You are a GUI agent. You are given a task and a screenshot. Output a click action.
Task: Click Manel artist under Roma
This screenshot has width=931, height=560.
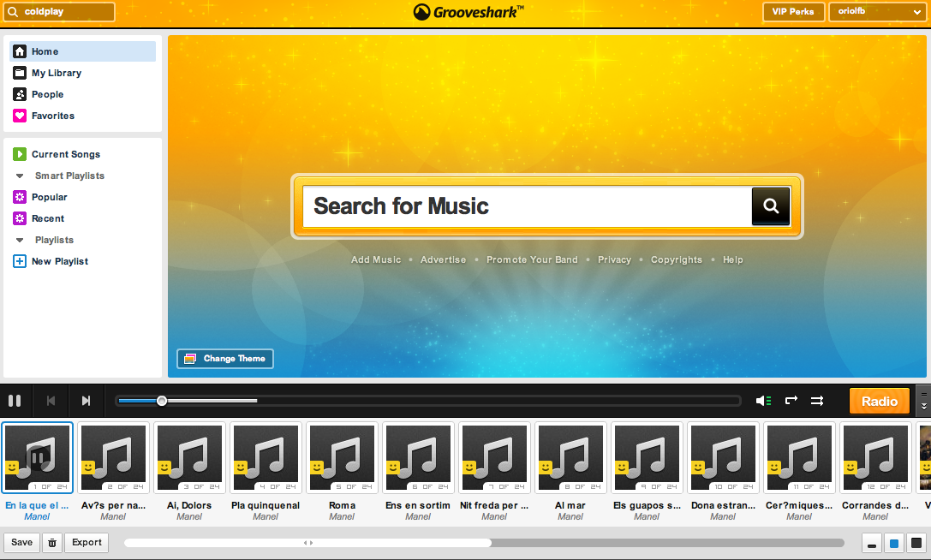coord(342,516)
